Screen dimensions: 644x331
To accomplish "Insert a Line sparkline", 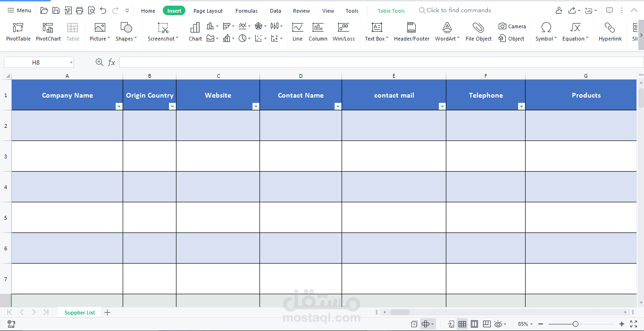I will 297,32.
